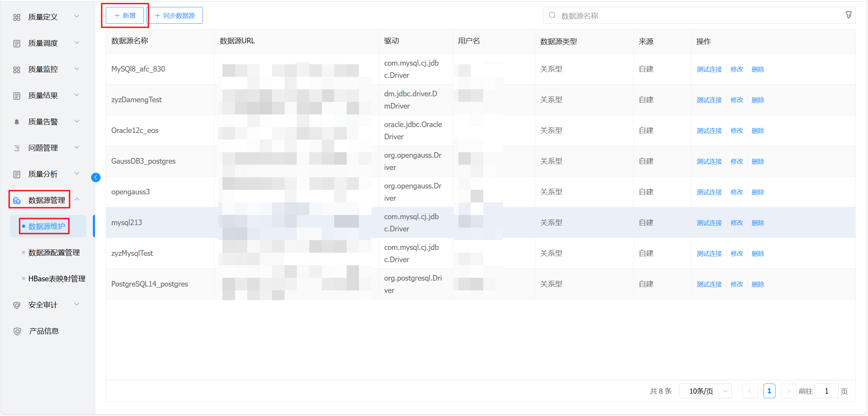Open HBase表映射管理 submenu item
This screenshot has width=868, height=416.
click(57, 279)
